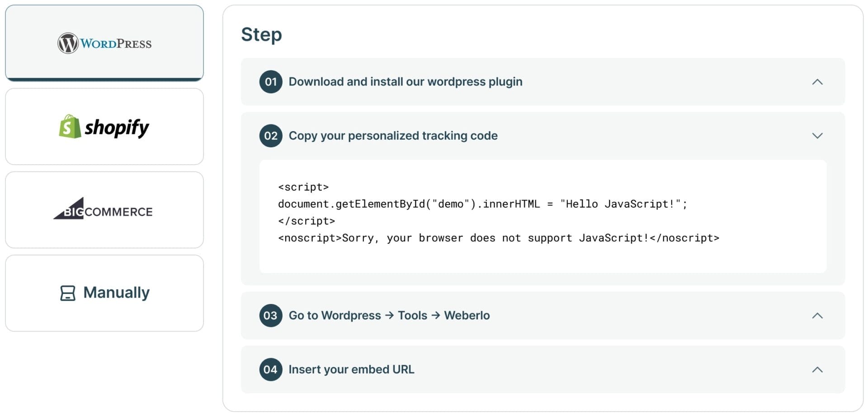
Task: Click the 'Download and install our wordpress plugin' heading
Action: click(x=406, y=82)
